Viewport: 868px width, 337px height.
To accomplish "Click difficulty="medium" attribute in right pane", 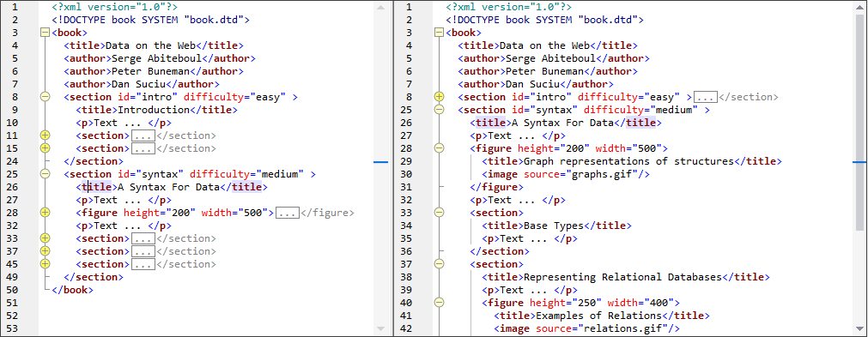I will click(x=640, y=110).
